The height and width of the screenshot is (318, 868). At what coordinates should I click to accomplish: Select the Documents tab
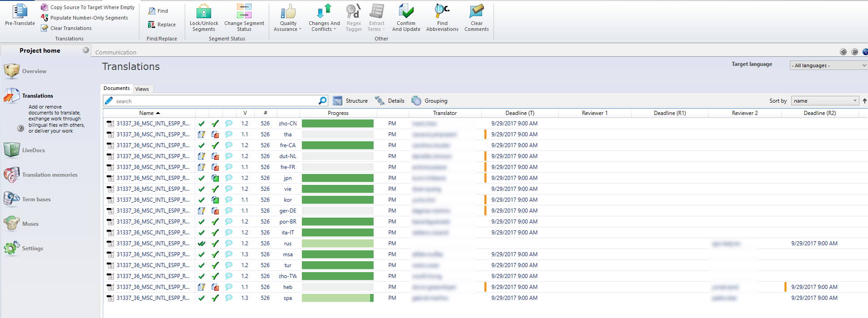pos(116,89)
